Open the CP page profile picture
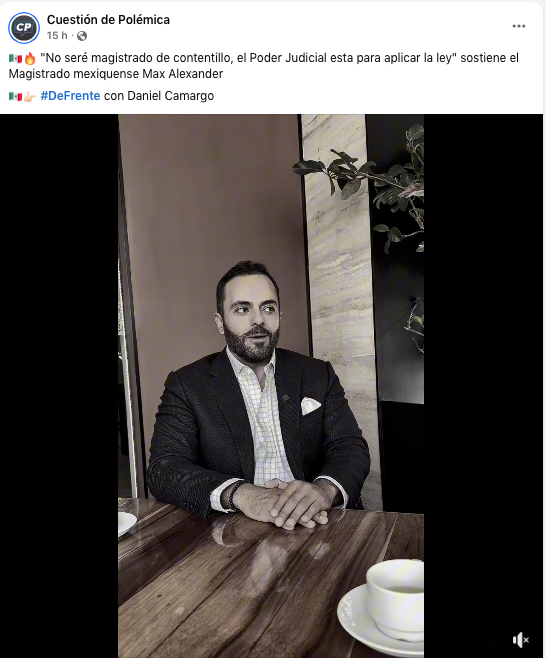The height and width of the screenshot is (658, 546). point(24,28)
